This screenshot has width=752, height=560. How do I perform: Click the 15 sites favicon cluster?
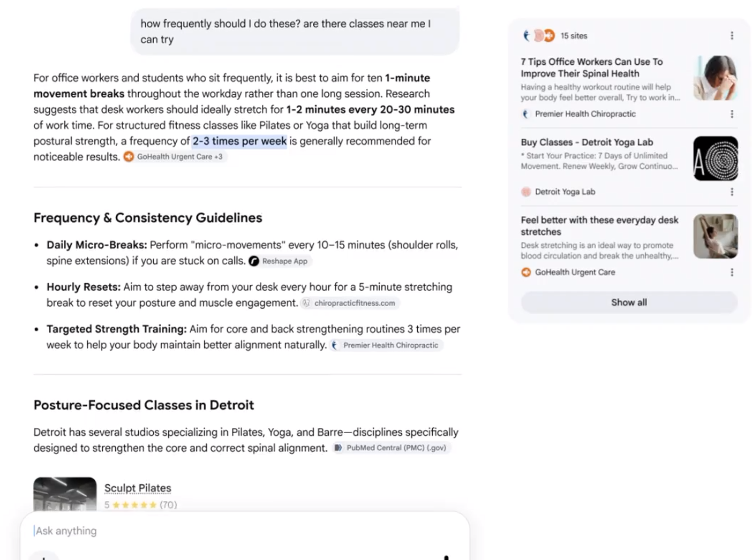tap(539, 36)
